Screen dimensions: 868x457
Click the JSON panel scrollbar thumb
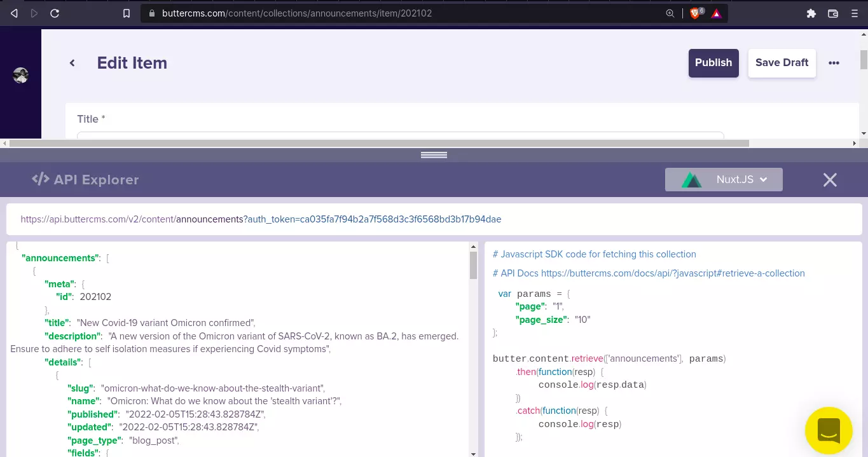pyautogui.click(x=473, y=265)
